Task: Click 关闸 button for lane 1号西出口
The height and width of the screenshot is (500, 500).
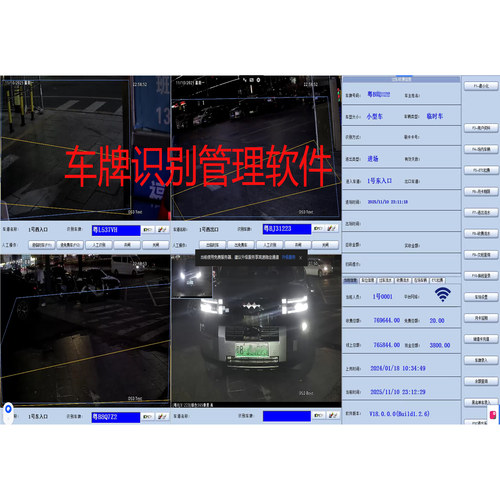Action: click(x=326, y=245)
